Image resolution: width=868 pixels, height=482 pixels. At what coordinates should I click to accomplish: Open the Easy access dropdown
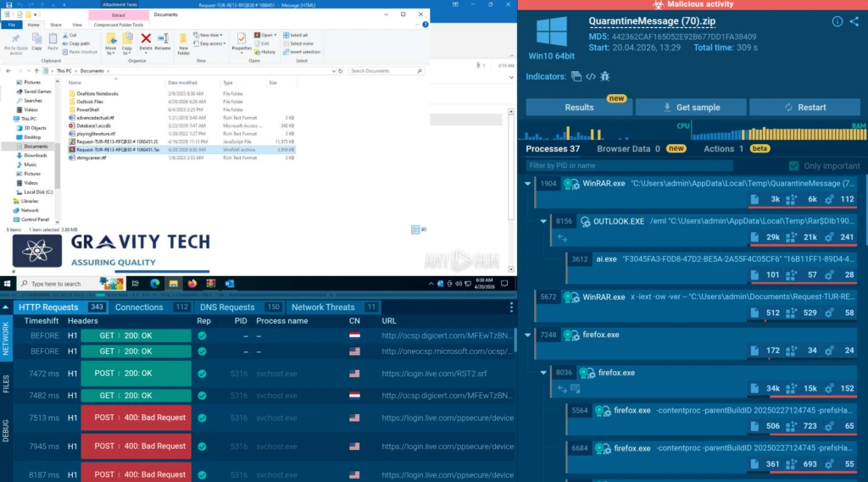(209, 43)
